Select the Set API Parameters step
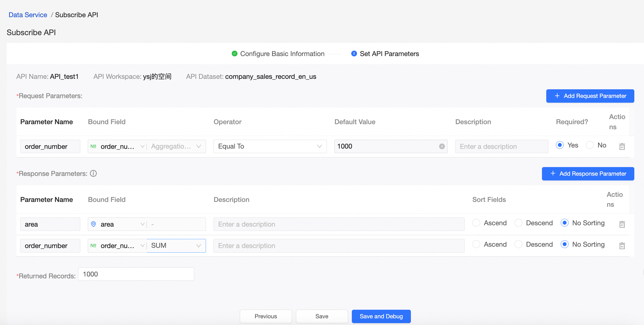This screenshot has height=325, width=644. (389, 54)
